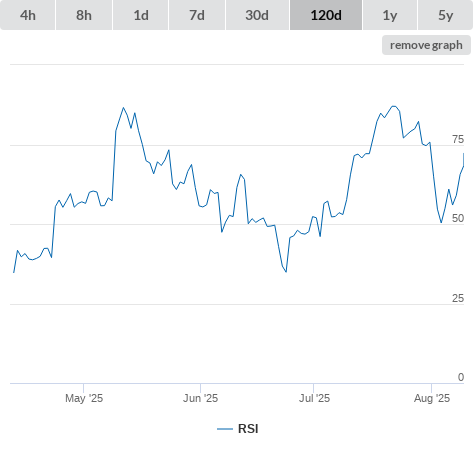The width and height of the screenshot is (474, 455).
Task: Click the RSI peak in mid-May
Action: tap(123, 108)
